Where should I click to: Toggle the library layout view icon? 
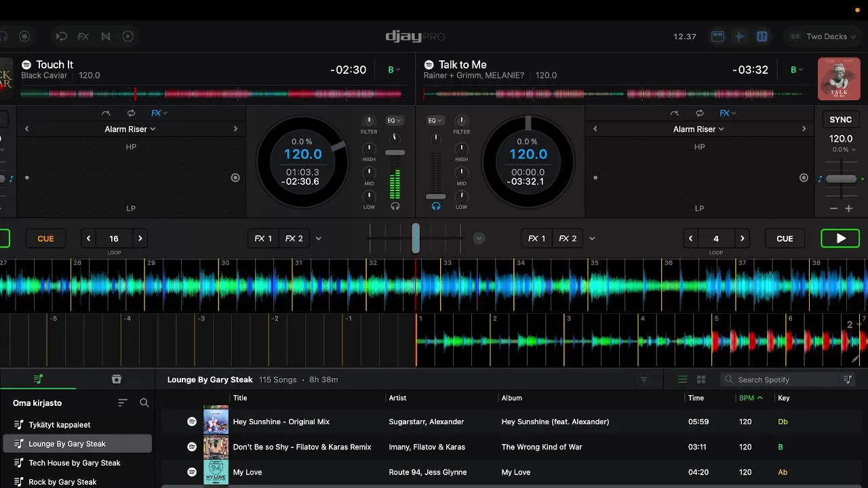point(717,37)
